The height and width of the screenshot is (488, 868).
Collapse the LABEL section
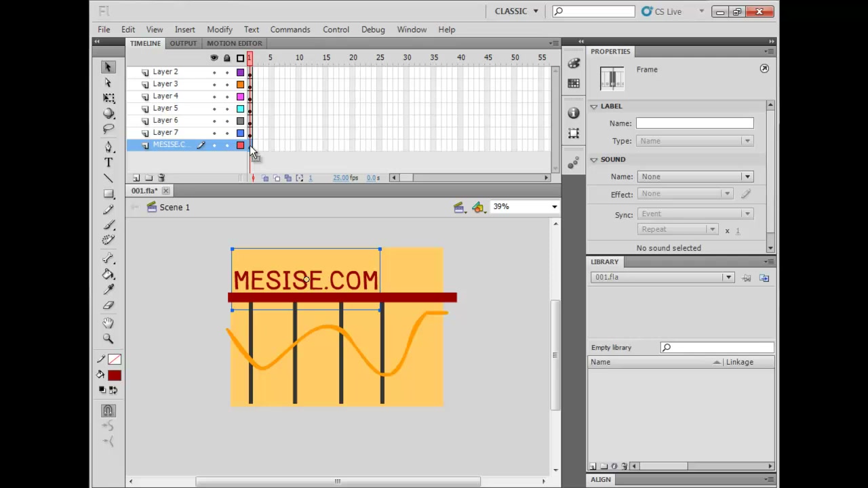tap(594, 106)
